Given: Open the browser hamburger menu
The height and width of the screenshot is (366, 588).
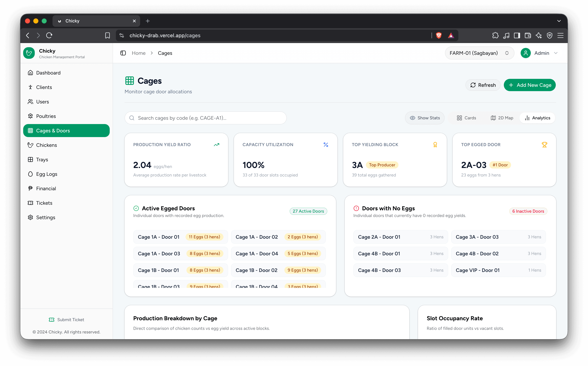Looking at the screenshot, I should click(560, 35).
